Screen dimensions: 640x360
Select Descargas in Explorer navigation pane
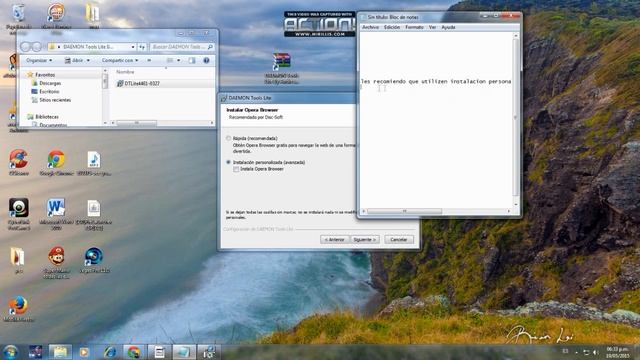[50, 83]
